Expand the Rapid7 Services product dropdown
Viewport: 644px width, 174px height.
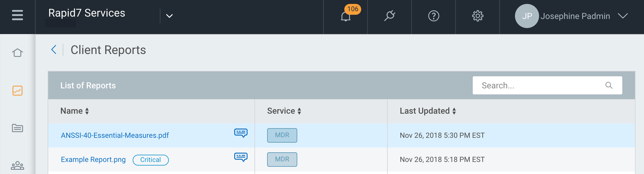pyautogui.click(x=169, y=16)
